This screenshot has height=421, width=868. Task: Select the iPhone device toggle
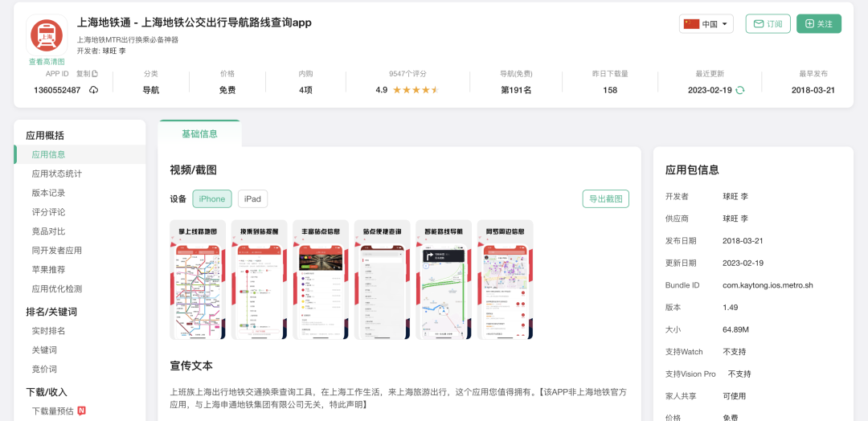[x=212, y=199]
